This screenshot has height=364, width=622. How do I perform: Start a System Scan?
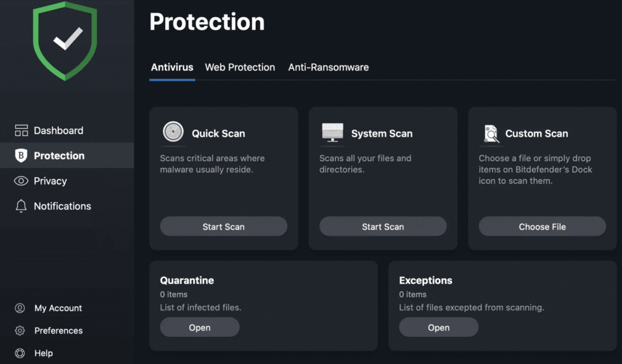[x=383, y=226]
